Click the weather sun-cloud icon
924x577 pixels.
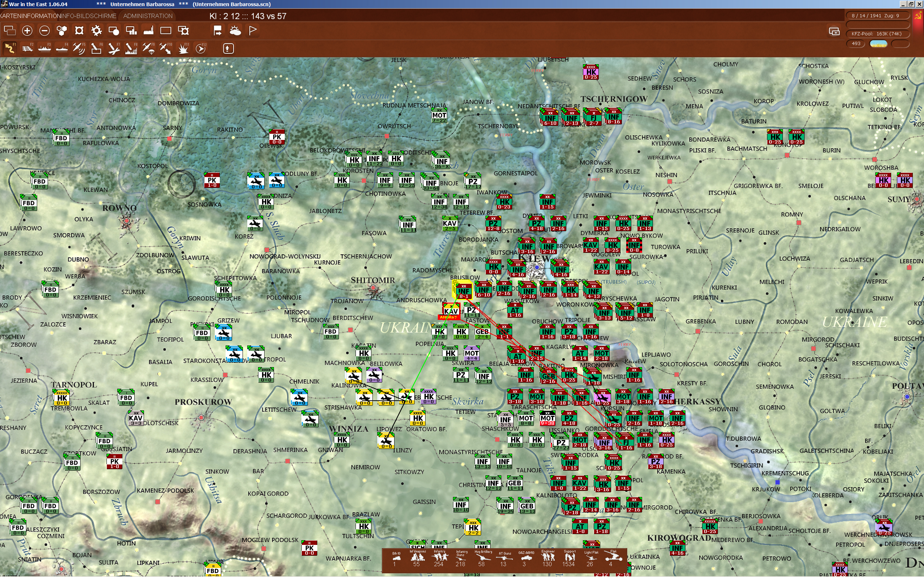click(235, 31)
